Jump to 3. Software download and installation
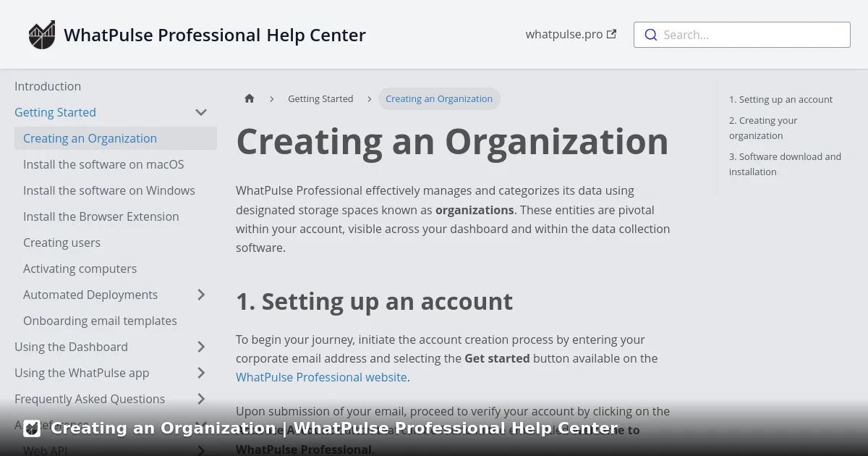868x456 pixels. pos(785,164)
